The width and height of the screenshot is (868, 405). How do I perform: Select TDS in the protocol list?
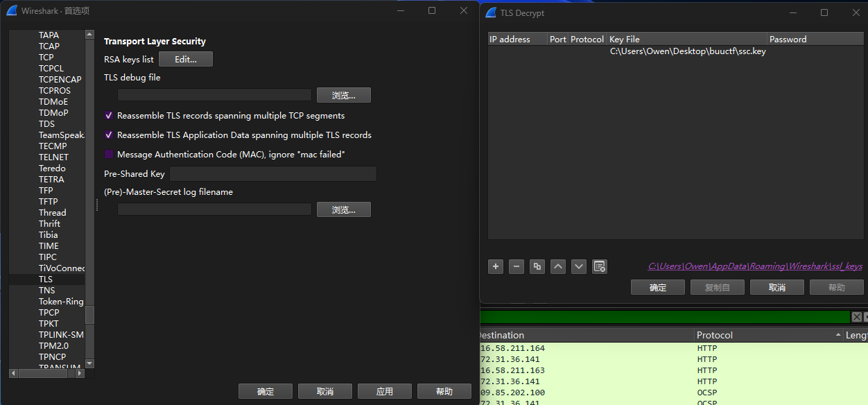click(x=46, y=124)
